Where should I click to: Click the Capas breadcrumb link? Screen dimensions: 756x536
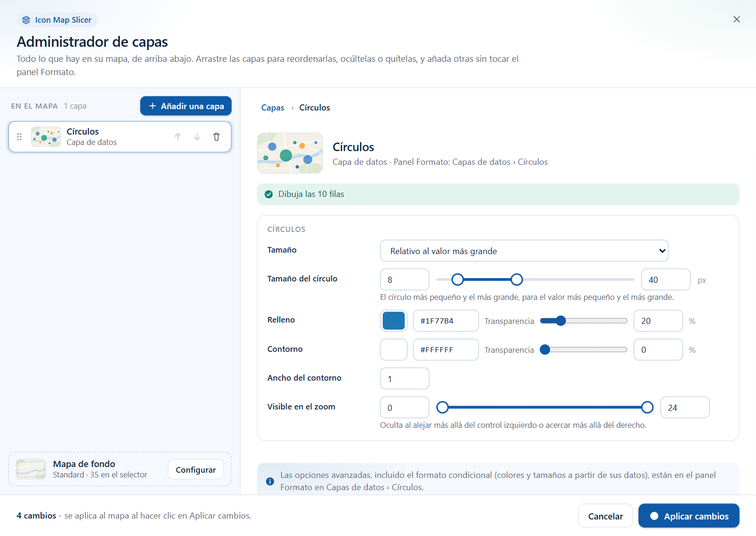pyautogui.click(x=273, y=108)
